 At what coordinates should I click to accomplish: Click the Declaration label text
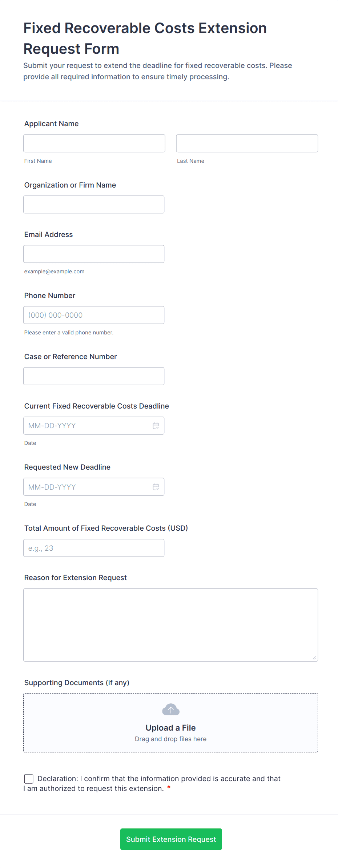click(159, 779)
